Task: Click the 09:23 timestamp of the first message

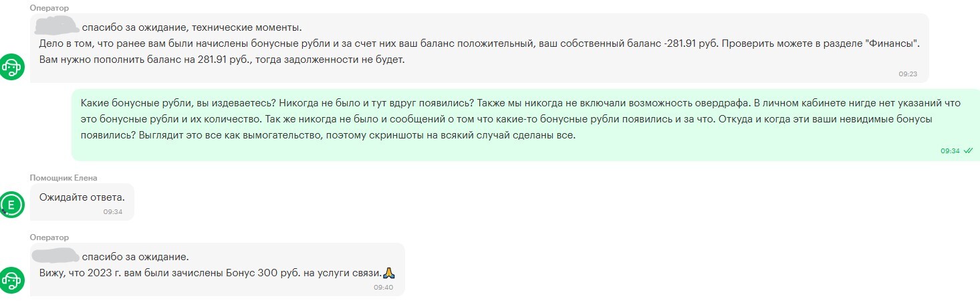Action: coord(908,74)
